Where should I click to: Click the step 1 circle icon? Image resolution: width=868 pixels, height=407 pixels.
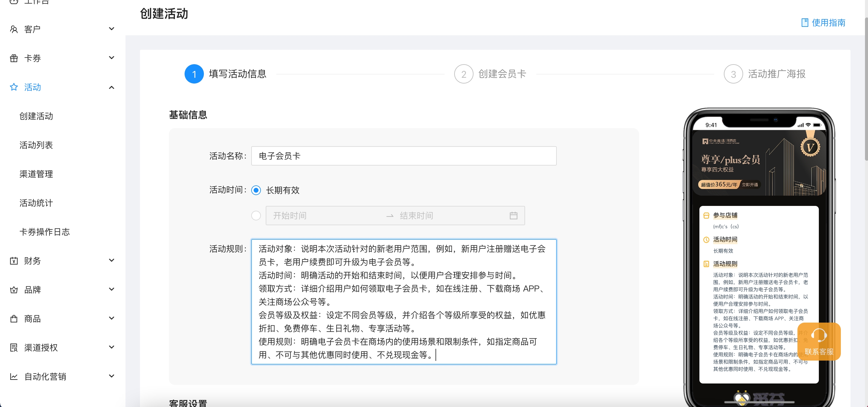[194, 74]
